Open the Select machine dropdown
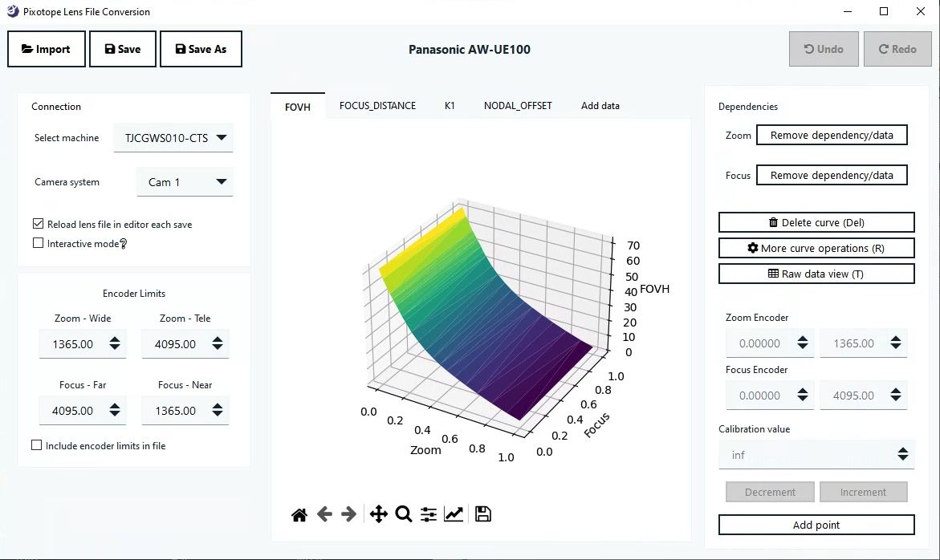The height and width of the screenshot is (560, 940). (x=173, y=138)
